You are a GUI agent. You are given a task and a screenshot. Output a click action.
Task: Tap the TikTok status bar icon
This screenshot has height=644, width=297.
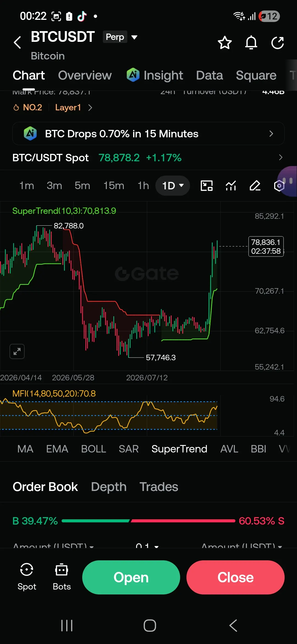coord(82,16)
